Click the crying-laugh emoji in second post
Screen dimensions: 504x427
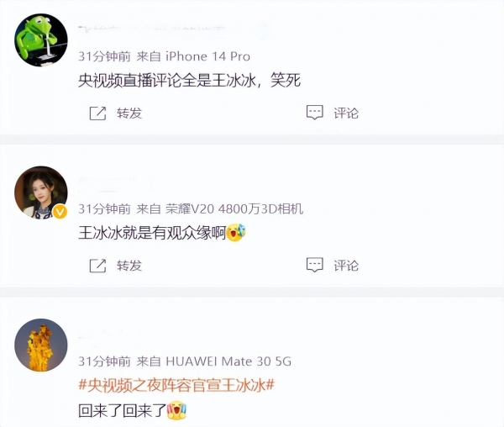coord(236,232)
